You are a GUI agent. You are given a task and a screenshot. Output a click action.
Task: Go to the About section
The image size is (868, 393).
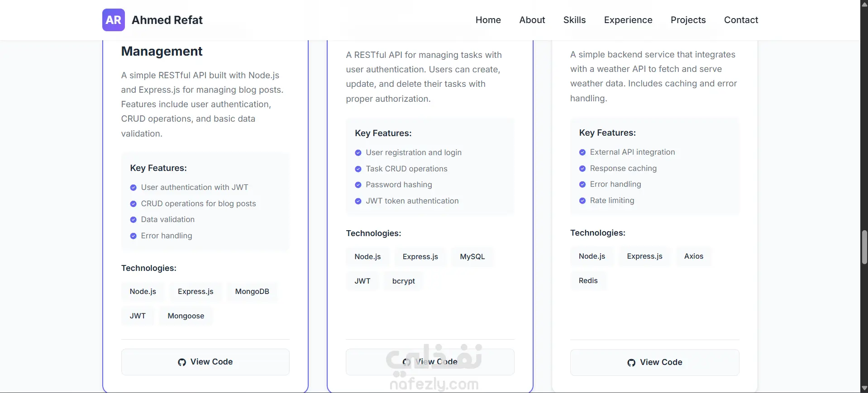pos(532,20)
